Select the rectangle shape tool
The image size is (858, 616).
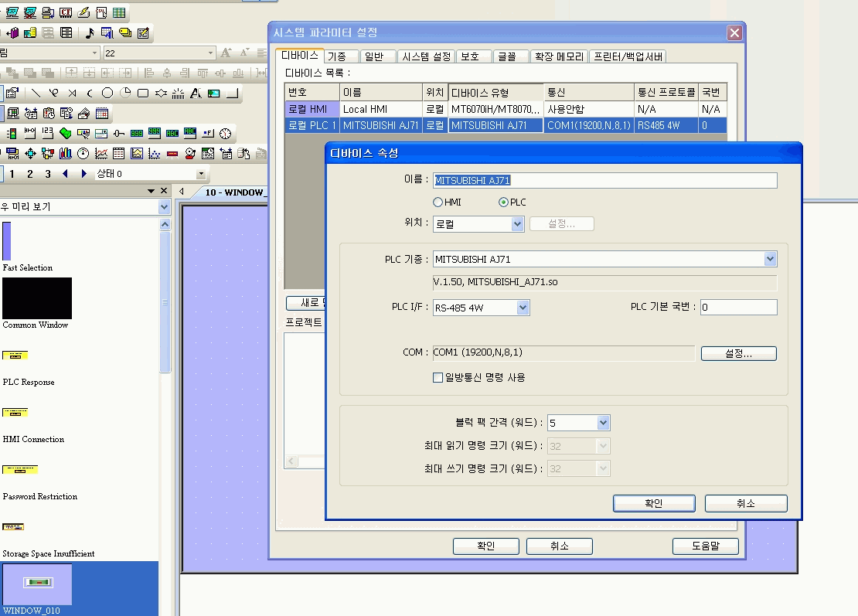pyautogui.click(x=143, y=94)
